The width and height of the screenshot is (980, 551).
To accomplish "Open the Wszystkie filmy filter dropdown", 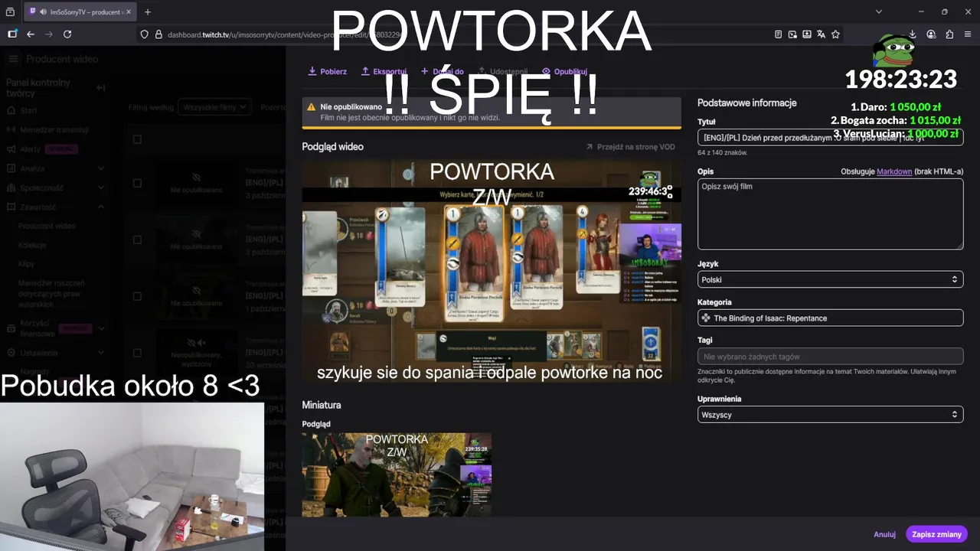I will click(214, 107).
